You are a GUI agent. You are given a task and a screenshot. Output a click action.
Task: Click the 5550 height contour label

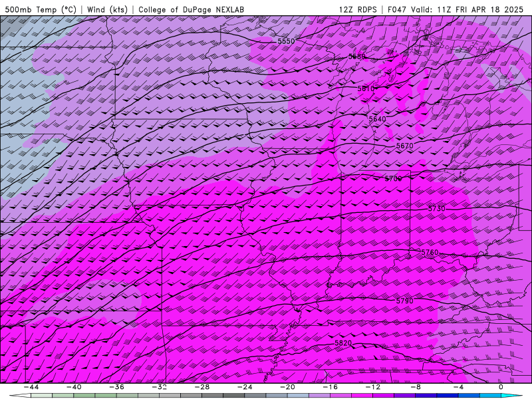pyautogui.click(x=286, y=41)
